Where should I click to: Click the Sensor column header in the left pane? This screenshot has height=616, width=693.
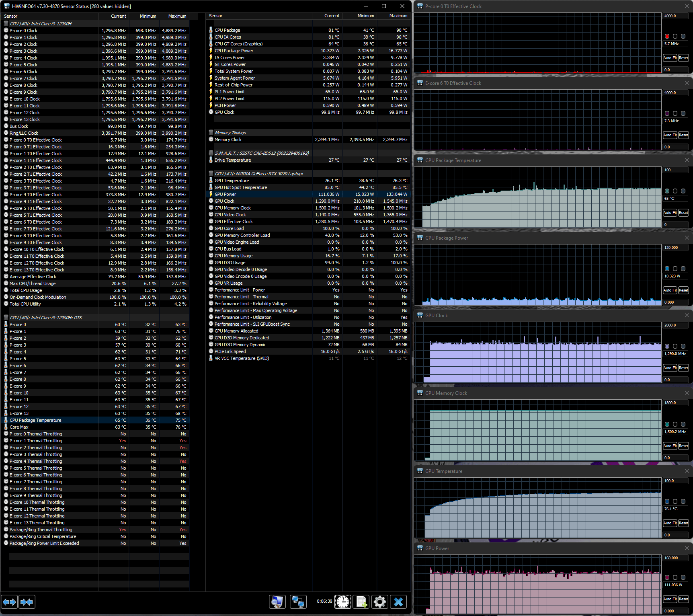[50, 16]
